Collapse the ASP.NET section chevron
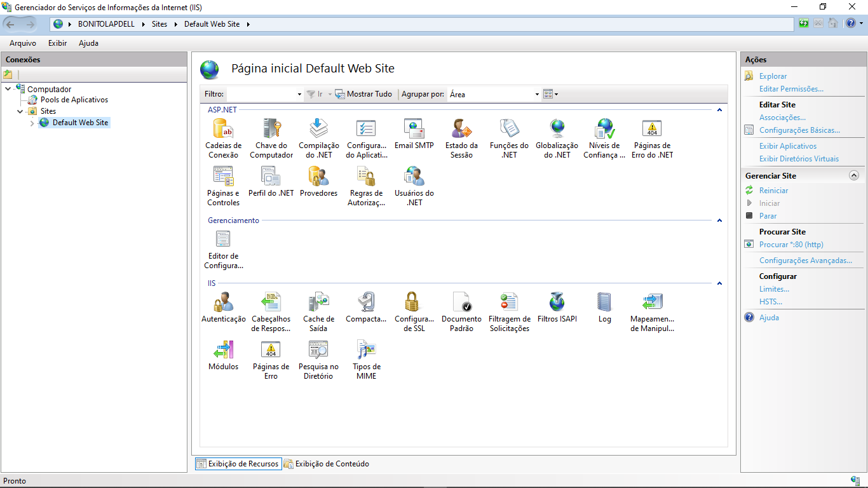868x488 pixels. (x=719, y=109)
